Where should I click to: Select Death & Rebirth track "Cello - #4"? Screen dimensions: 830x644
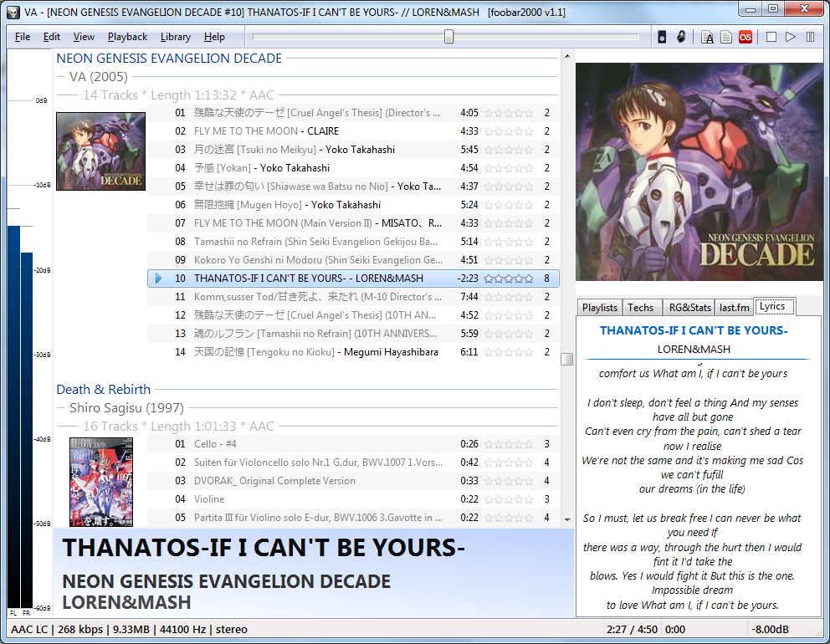353,444
